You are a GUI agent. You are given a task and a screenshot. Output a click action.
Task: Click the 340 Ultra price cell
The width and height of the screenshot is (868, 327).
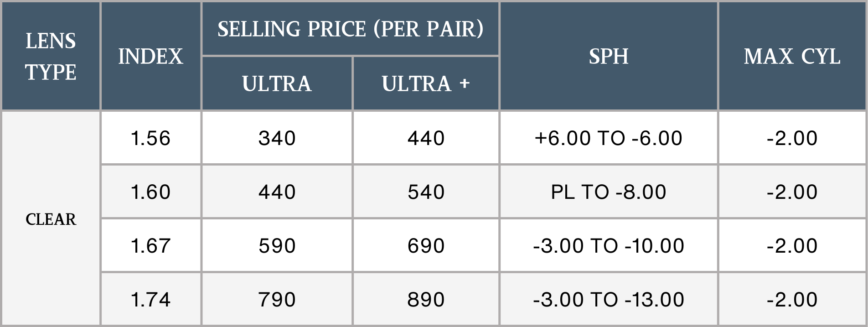[277, 138]
